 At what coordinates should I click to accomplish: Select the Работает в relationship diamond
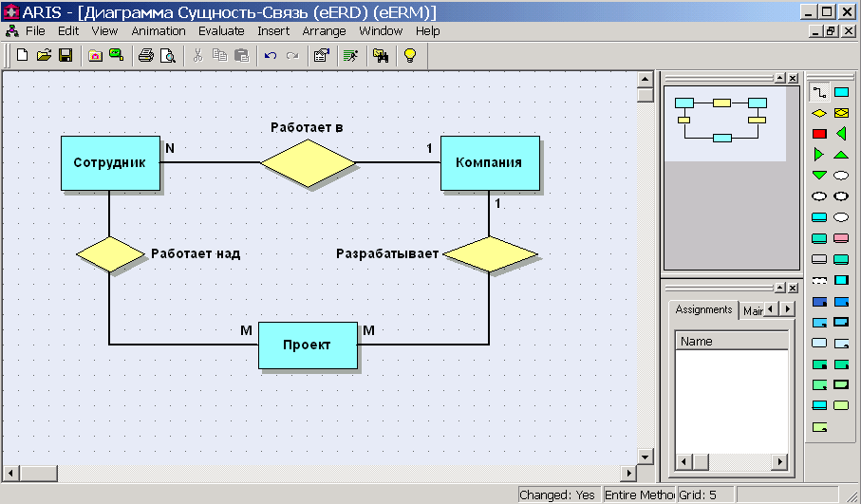pos(308,163)
